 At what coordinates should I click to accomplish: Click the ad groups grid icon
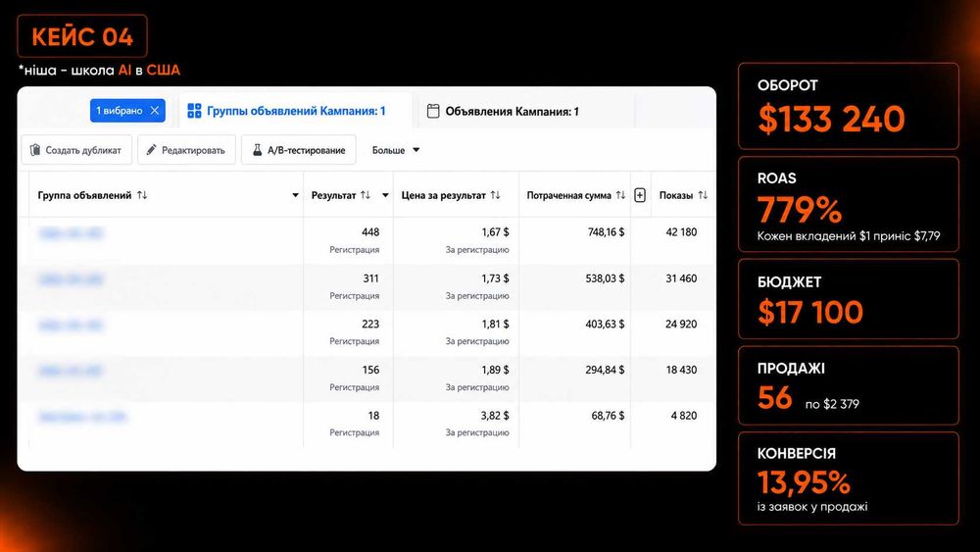(x=194, y=111)
